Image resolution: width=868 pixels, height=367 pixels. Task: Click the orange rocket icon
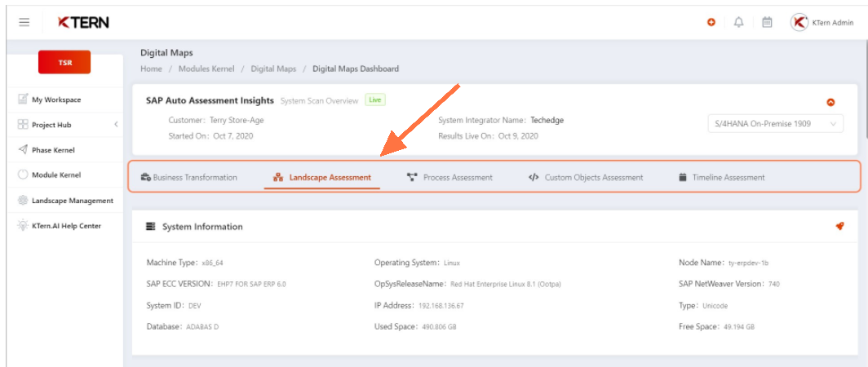tap(839, 226)
